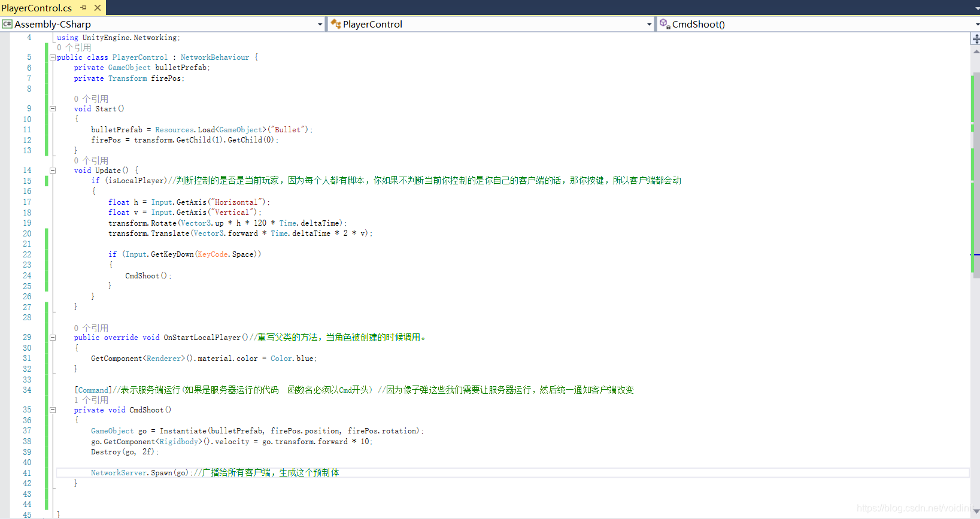Click KeyCode in the GetKeyDown call
This screenshot has height=519, width=980.
213,254
